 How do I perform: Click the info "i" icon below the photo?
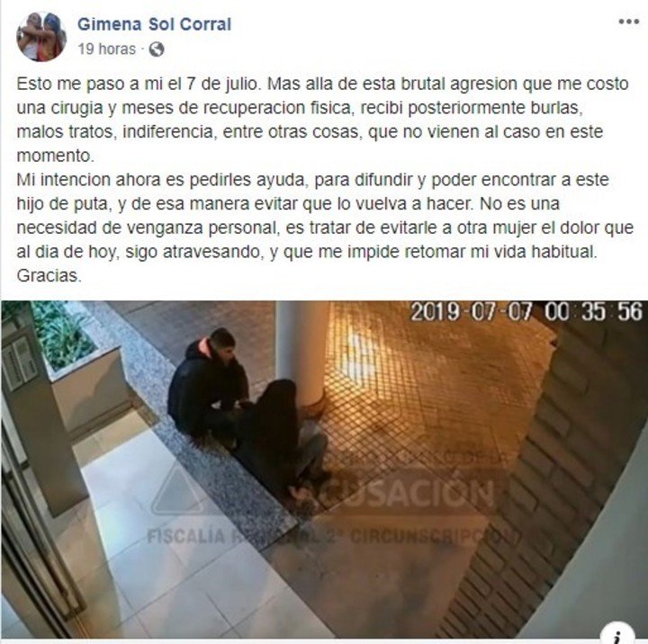[617, 634]
